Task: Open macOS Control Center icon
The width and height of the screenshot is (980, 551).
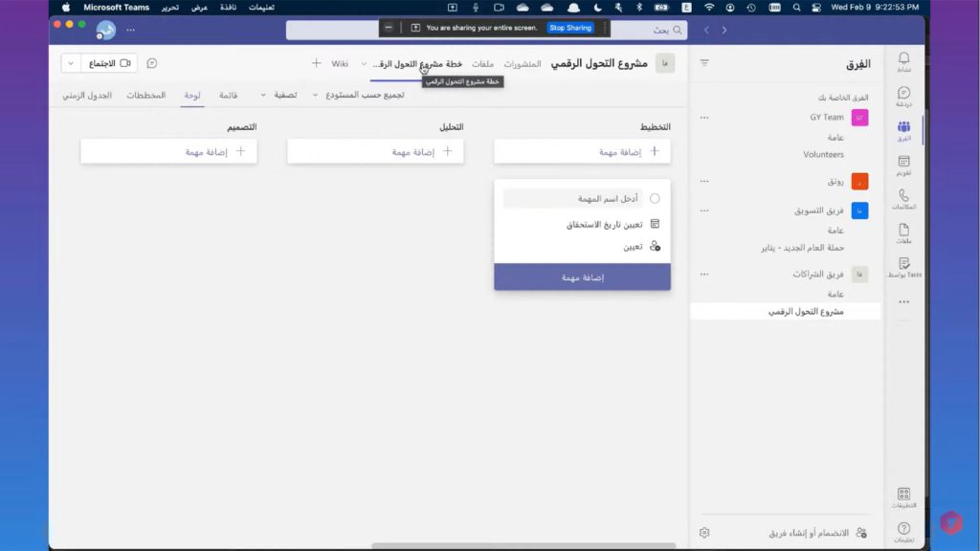Action: coord(816,8)
